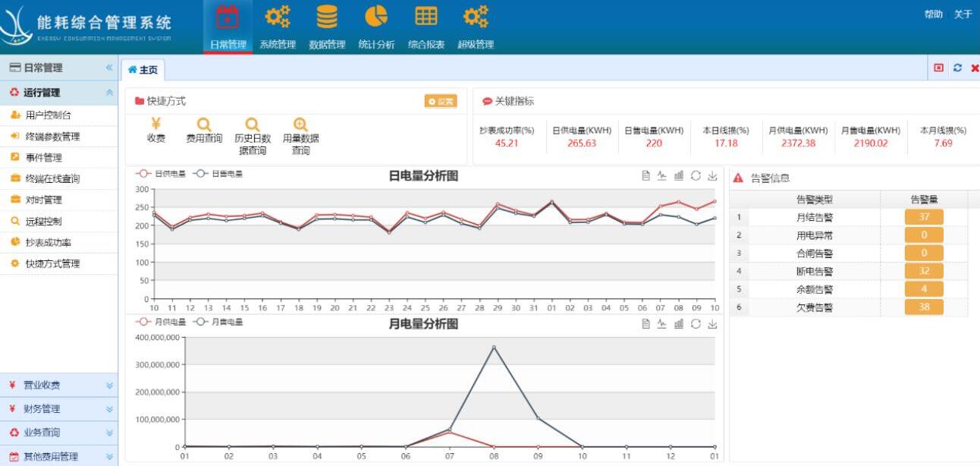Open the 收费 shortcut icon
The image size is (980, 466).
click(x=155, y=131)
